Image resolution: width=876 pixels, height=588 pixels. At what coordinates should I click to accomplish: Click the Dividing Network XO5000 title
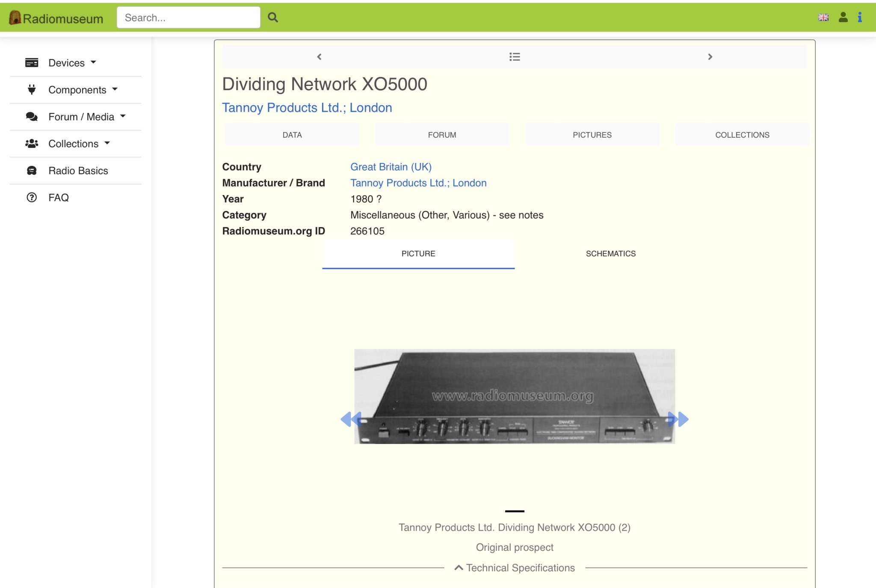pyautogui.click(x=325, y=84)
